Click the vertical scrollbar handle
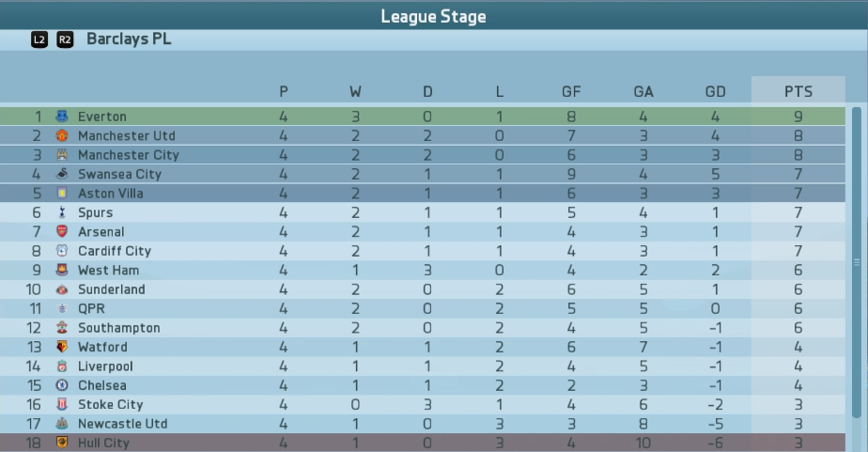This screenshot has width=868, height=452. click(x=857, y=263)
